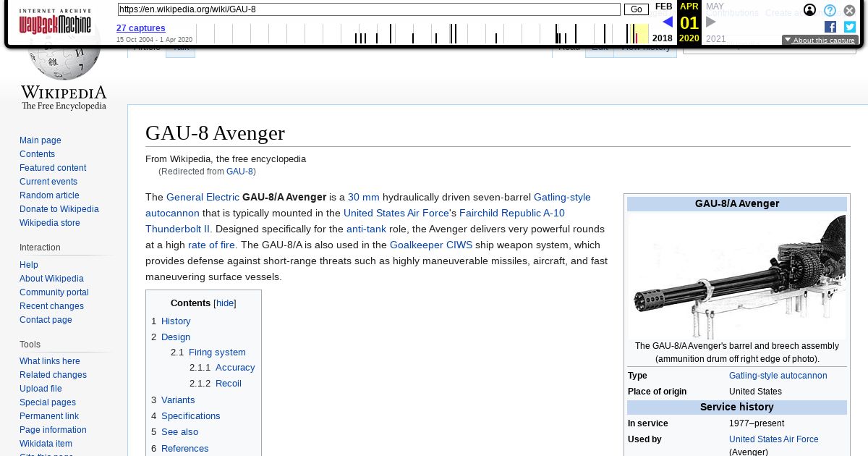Open Community portal link
Viewport: 868px width, 456px height.
point(54,292)
